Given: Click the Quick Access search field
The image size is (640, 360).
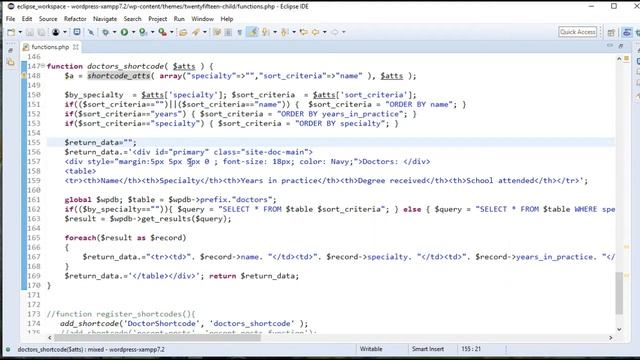Looking at the screenshot, I should [578, 32].
